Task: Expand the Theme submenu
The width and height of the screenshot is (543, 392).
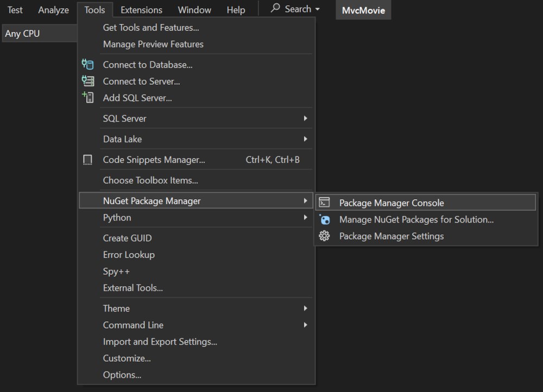Action: pos(306,308)
